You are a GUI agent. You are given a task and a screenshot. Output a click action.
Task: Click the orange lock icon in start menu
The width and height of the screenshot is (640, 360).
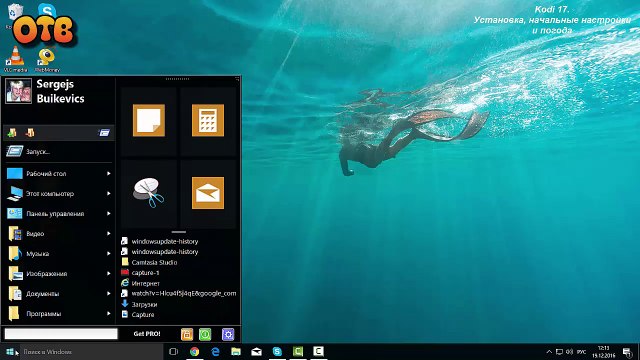pos(187,334)
